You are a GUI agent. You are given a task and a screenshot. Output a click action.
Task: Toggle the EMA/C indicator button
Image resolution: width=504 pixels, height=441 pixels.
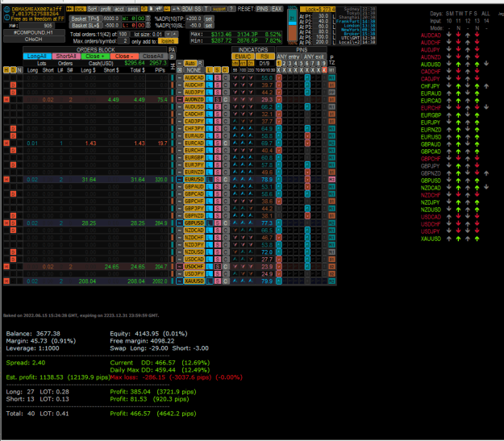click(243, 56)
